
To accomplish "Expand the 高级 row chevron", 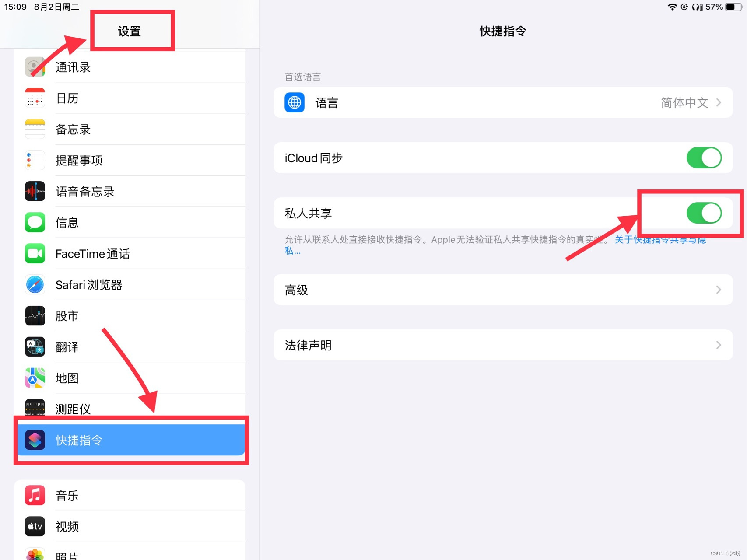I will click(719, 290).
